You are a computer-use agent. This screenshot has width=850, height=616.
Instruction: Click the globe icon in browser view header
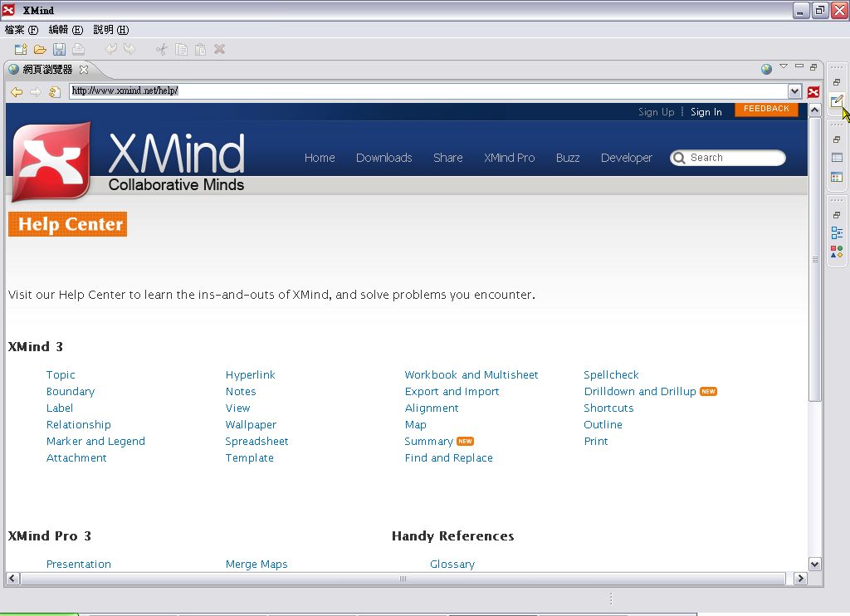coord(766,69)
